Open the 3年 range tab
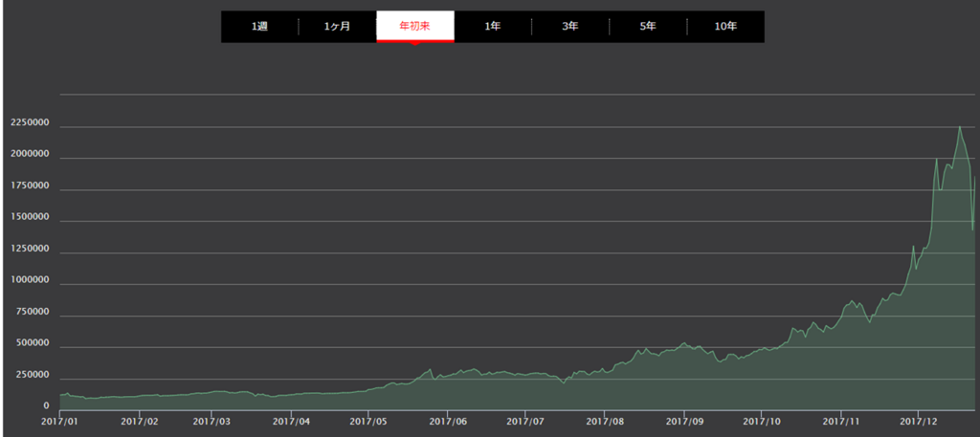This screenshot has height=437, width=980. coord(570,27)
